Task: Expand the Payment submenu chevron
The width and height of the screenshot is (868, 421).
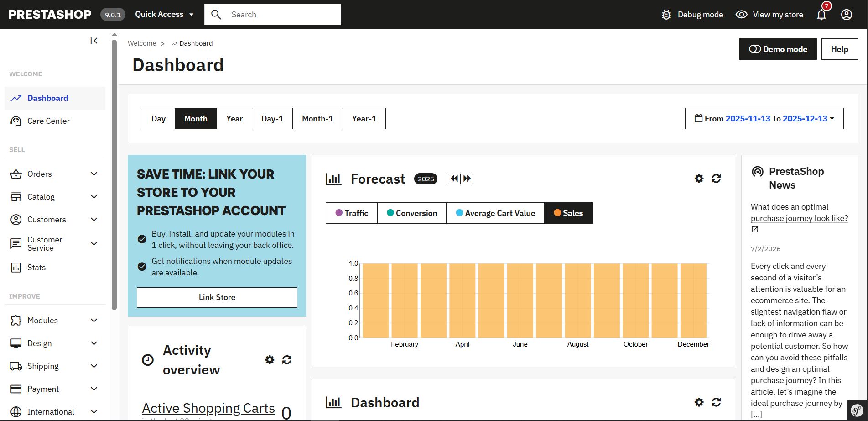Action: tap(94, 389)
